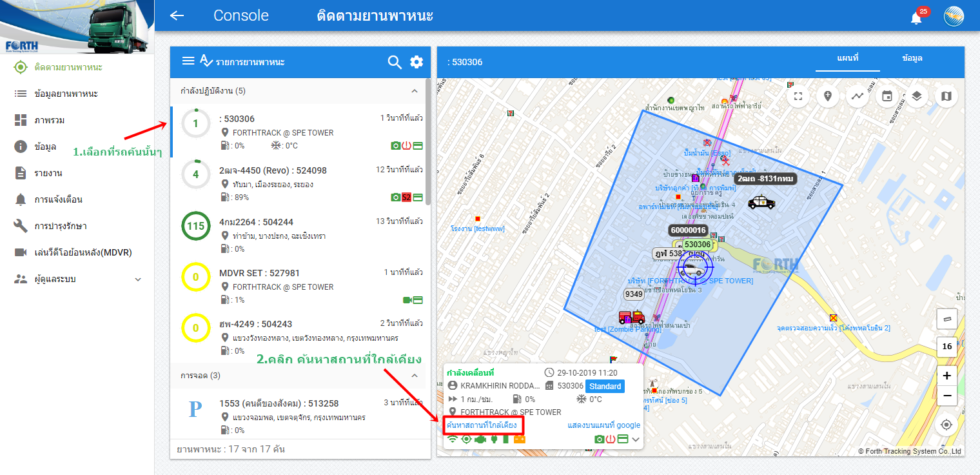Click red tire warning icon in popup

coord(611,440)
